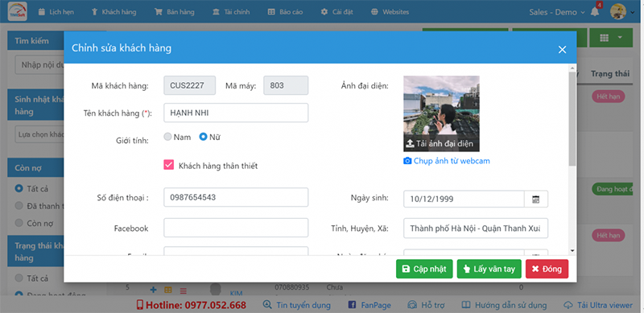Viewport: 644px width, 313px height.
Task: Click the Tìm kiếm search input
Action: 39,65
